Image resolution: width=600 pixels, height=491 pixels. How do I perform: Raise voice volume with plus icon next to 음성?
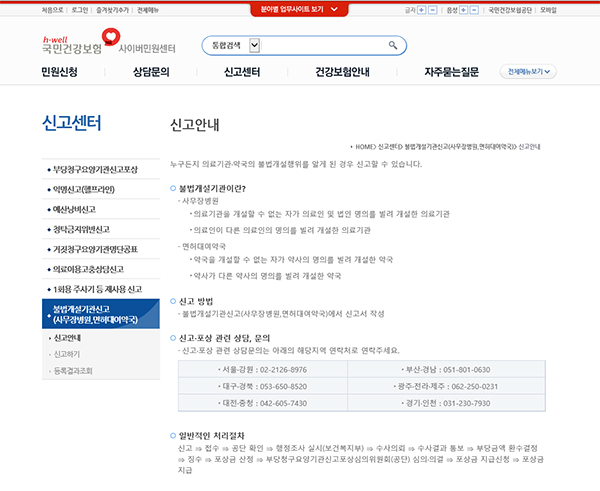[x=463, y=10]
